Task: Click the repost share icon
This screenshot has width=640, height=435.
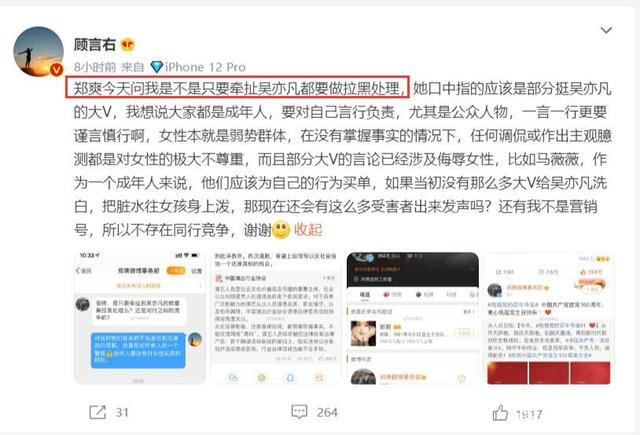Action: point(98,412)
